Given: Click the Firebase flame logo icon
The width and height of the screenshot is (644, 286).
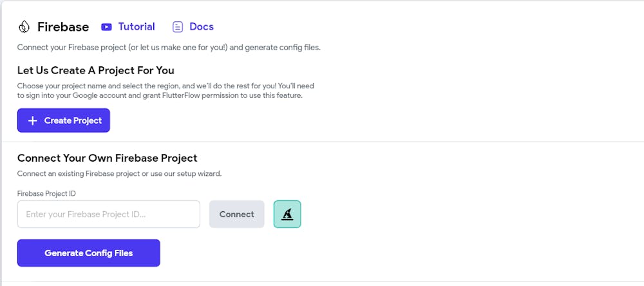Looking at the screenshot, I should coord(24,27).
